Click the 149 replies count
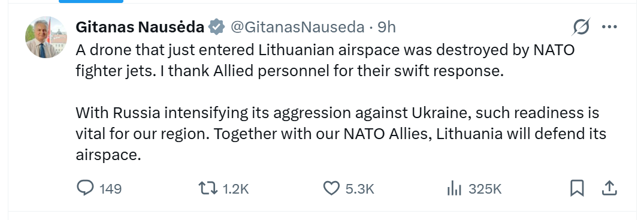This screenshot has width=644, height=220. tap(110, 189)
